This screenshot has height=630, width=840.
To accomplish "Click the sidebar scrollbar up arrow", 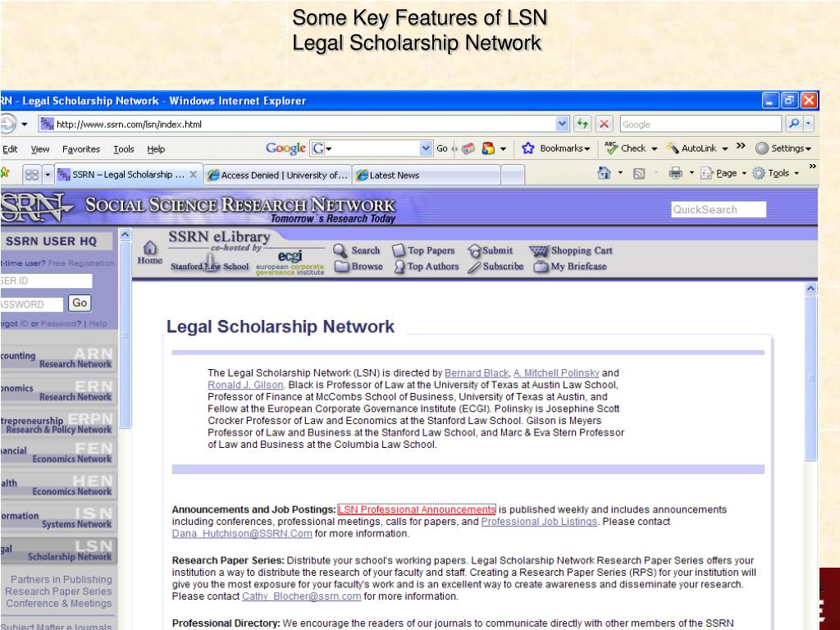I will pyautogui.click(x=125, y=234).
